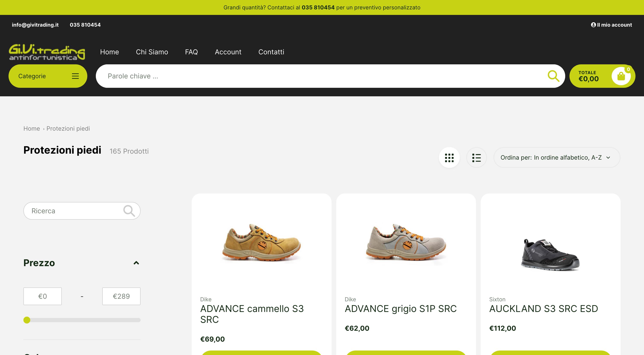
Task: Click the Gi.Vi. trading logo
Action: [47, 52]
